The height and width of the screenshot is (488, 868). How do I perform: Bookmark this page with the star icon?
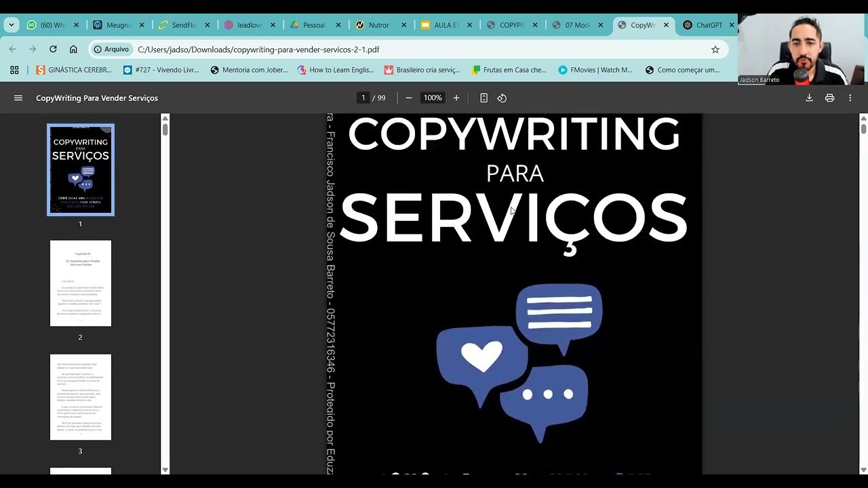pyautogui.click(x=715, y=49)
